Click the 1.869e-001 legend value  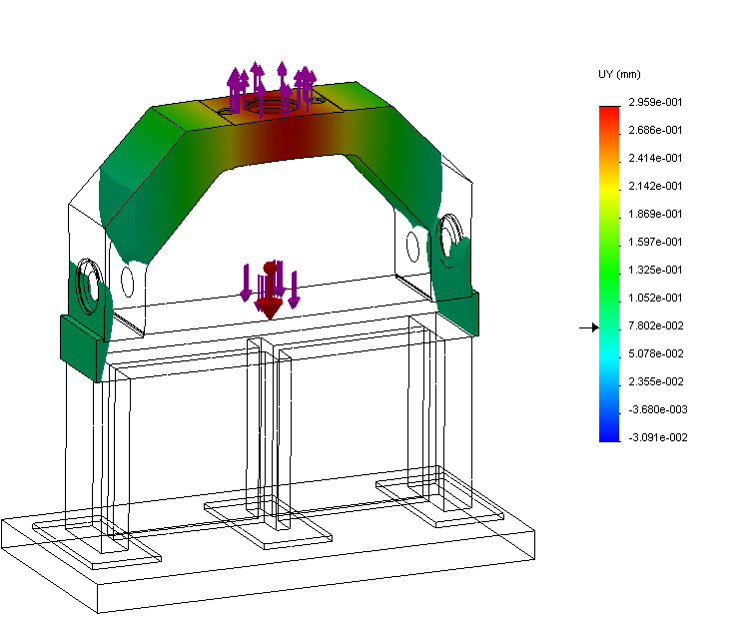pyautogui.click(x=655, y=214)
